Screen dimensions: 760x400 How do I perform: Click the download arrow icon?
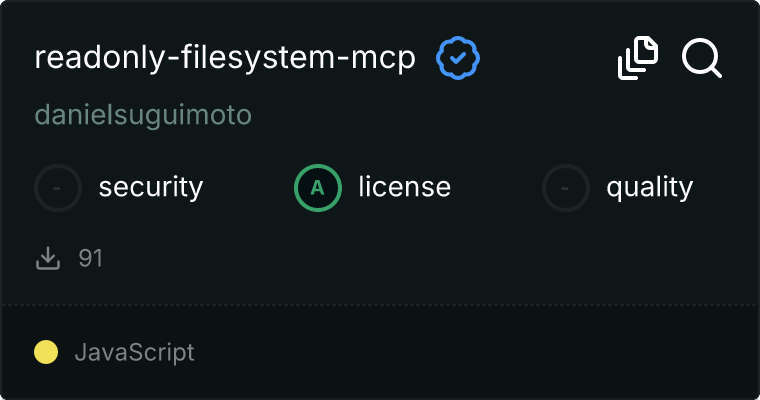click(x=48, y=259)
